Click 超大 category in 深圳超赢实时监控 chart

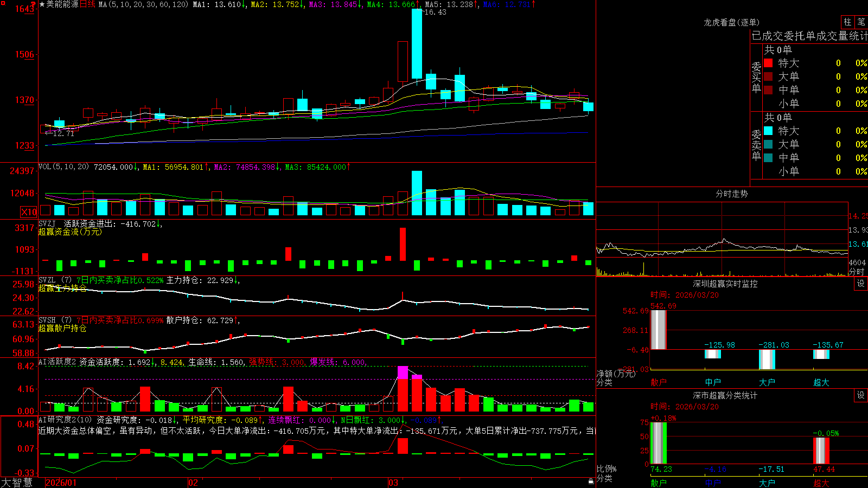821,382
